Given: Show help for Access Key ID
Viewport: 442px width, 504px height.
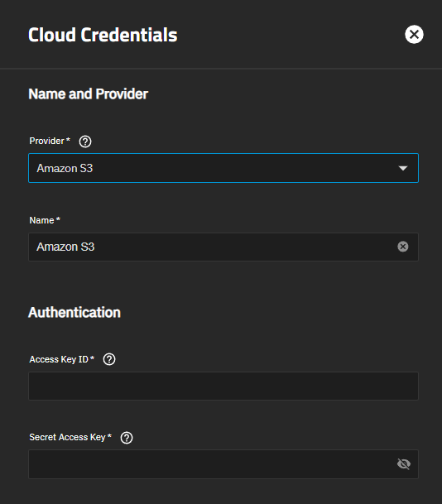Looking at the screenshot, I should click(x=109, y=359).
